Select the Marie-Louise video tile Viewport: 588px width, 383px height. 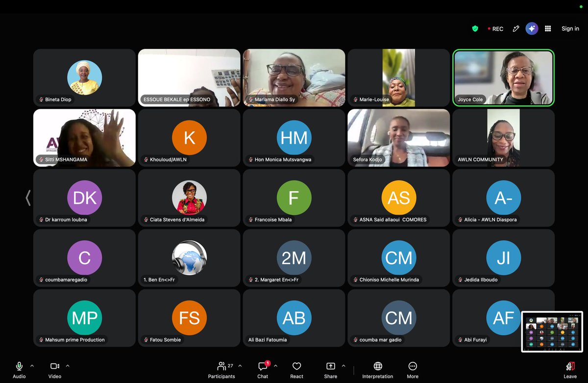399,77
